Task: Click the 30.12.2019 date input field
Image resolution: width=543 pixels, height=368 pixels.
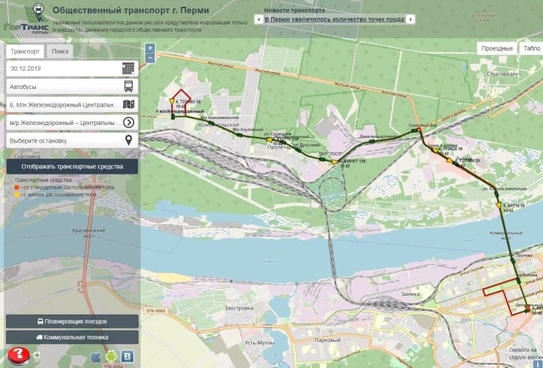Action: coord(64,68)
